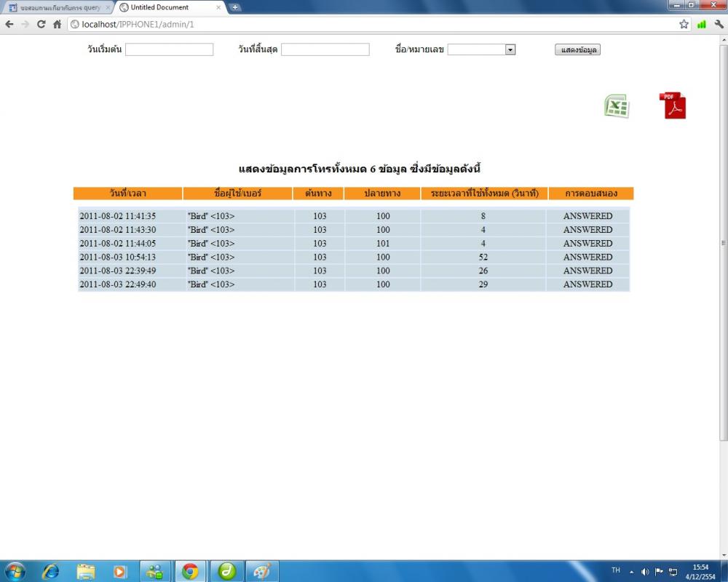
Task: Export the report with the PDF icon
Action: click(x=673, y=105)
